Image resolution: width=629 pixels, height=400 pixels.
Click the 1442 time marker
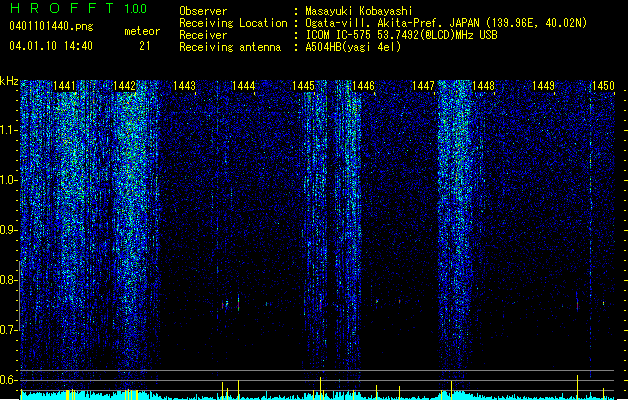pos(124,86)
